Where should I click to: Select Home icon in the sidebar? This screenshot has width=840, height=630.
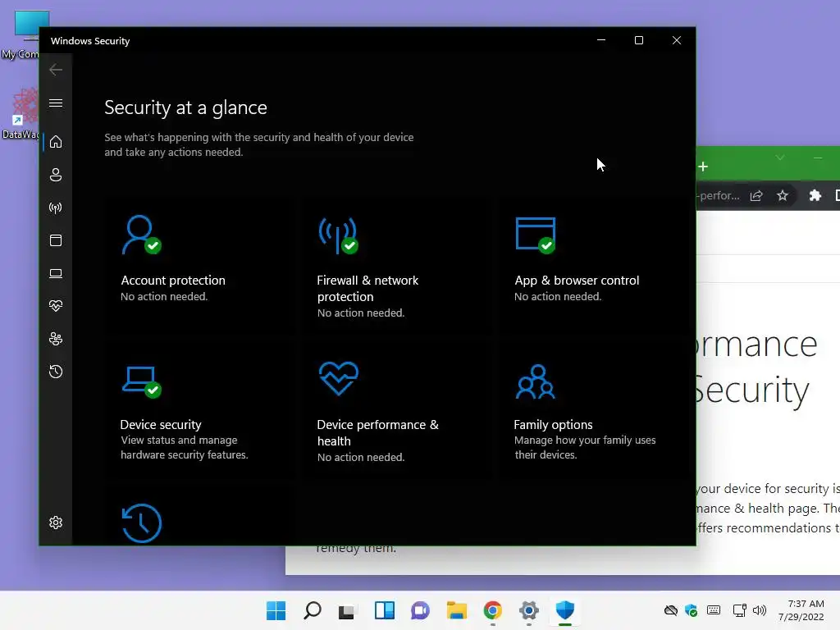(x=56, y=142)
